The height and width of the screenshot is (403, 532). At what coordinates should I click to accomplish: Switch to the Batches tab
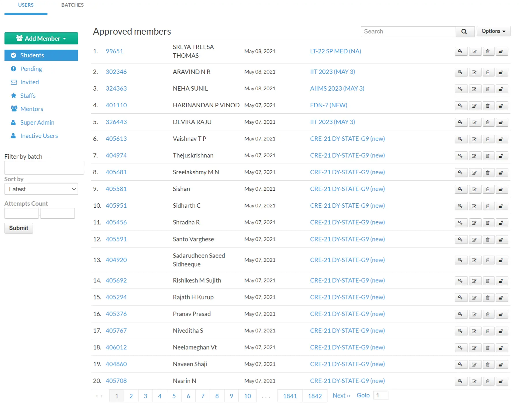pyautogui.click(x=72, y=5)
